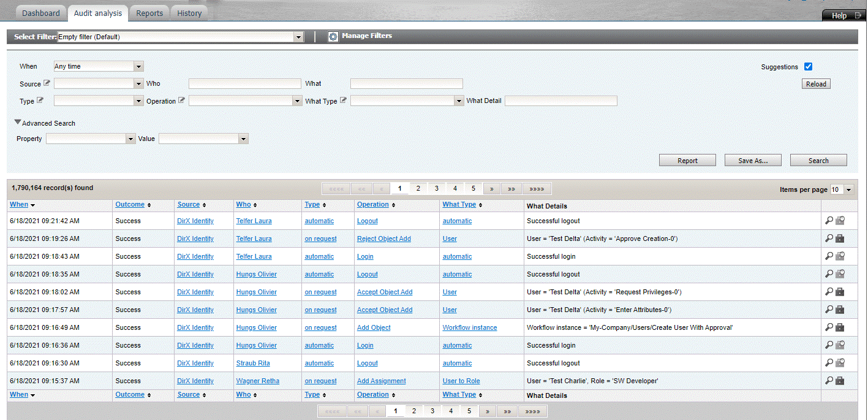868x420 pixels.
Task: Open the Wagner Retha user link
Action: tap(257, 381)
